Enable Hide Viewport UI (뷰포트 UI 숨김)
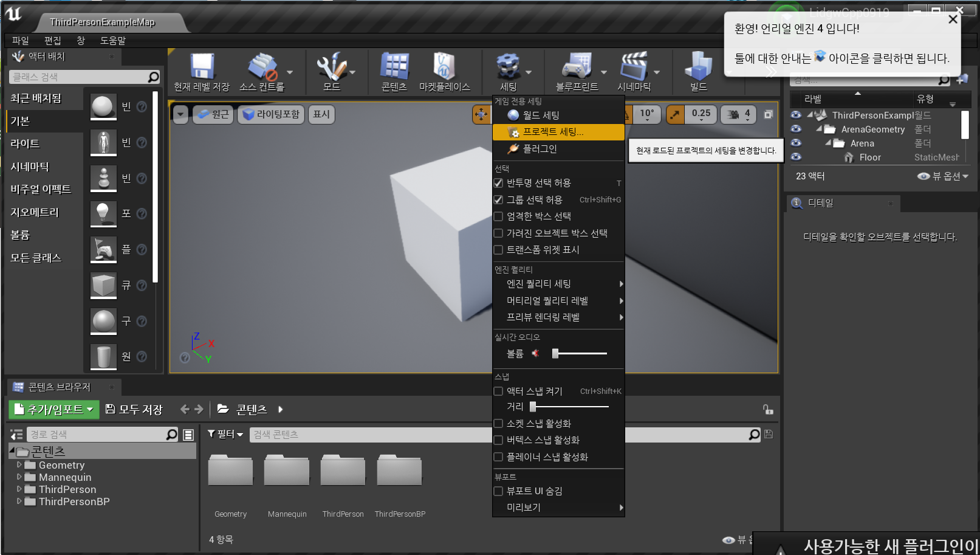Screen dimensions: 980x555 (498, 491)
